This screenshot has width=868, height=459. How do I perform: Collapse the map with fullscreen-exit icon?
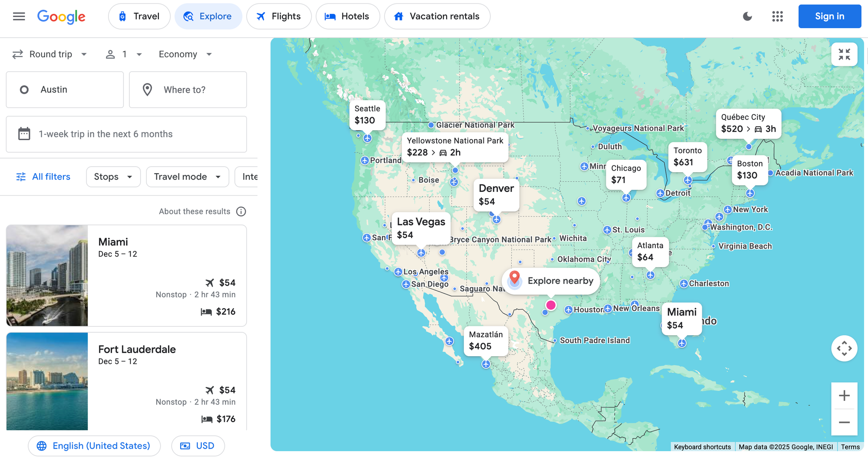tap(844, 54)
